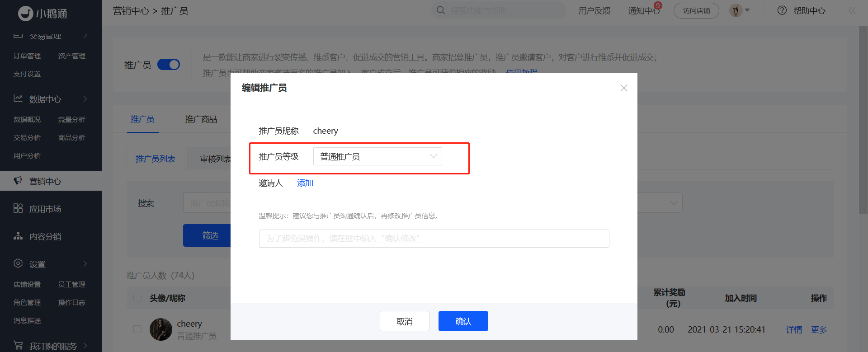Open 内容分销 hierarchy icon in sidebar
The height and width of the screenshot is (352, 868).
(x=18, y=236)
